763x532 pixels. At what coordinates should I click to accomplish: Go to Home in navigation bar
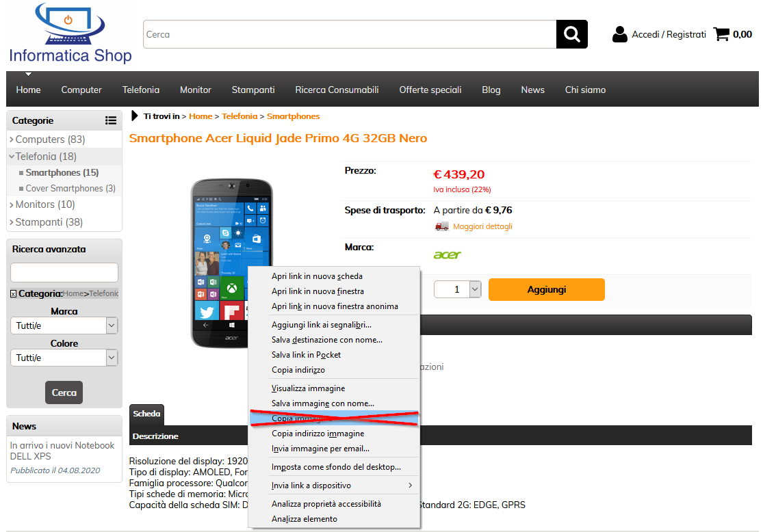coord(28,90)
